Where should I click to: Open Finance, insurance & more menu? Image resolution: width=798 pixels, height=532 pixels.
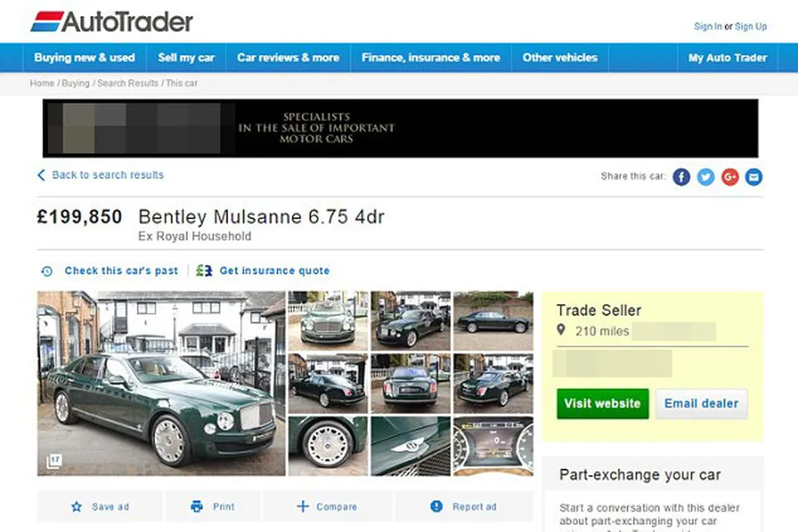(x=431, y=58)
